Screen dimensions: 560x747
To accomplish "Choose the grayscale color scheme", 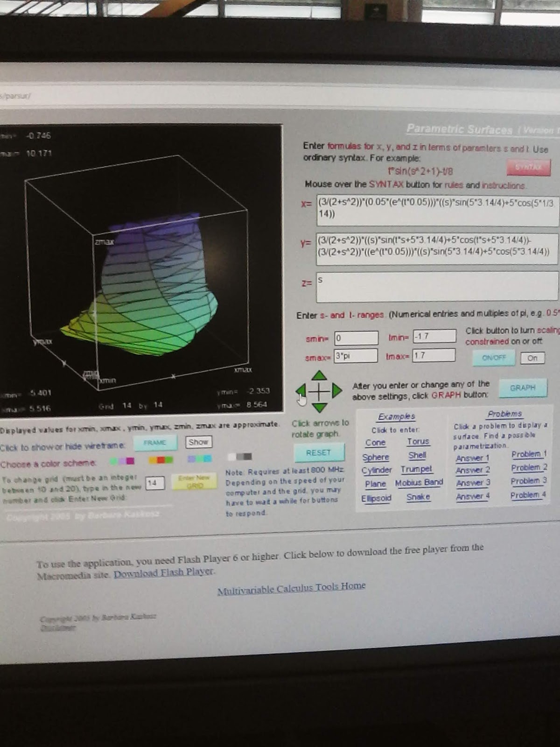I will [x=240, y=456].
